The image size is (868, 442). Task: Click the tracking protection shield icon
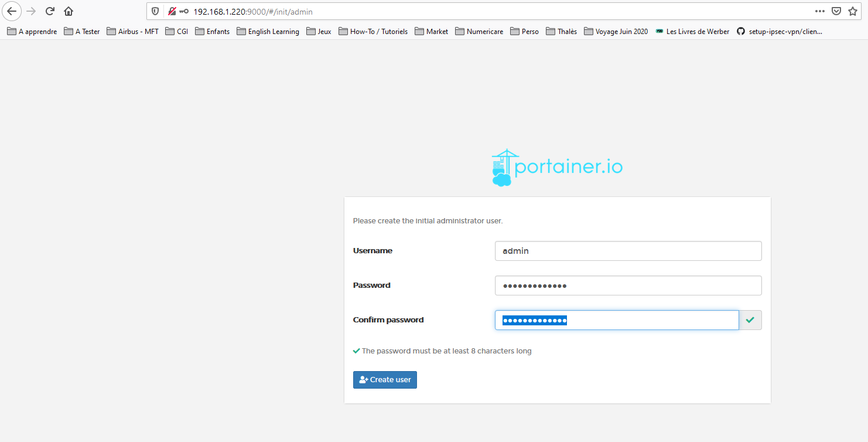tap(155, 11)
